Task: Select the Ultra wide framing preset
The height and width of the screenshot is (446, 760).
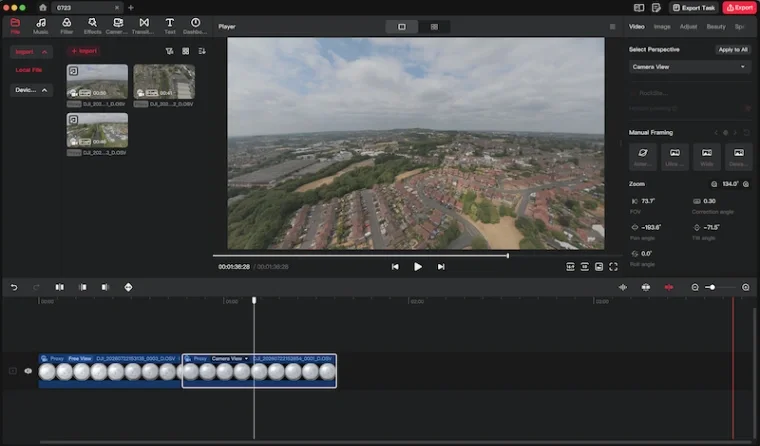Action: click(675, 156)
